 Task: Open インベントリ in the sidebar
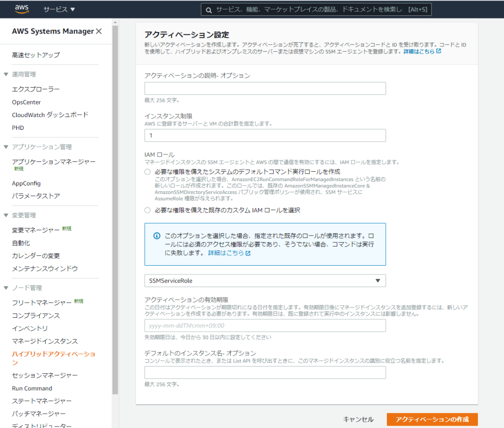[30, 329]
